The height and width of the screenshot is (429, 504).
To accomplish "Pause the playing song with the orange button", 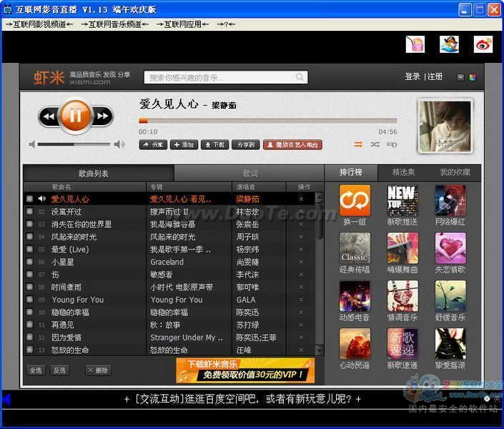I will 76,115.
